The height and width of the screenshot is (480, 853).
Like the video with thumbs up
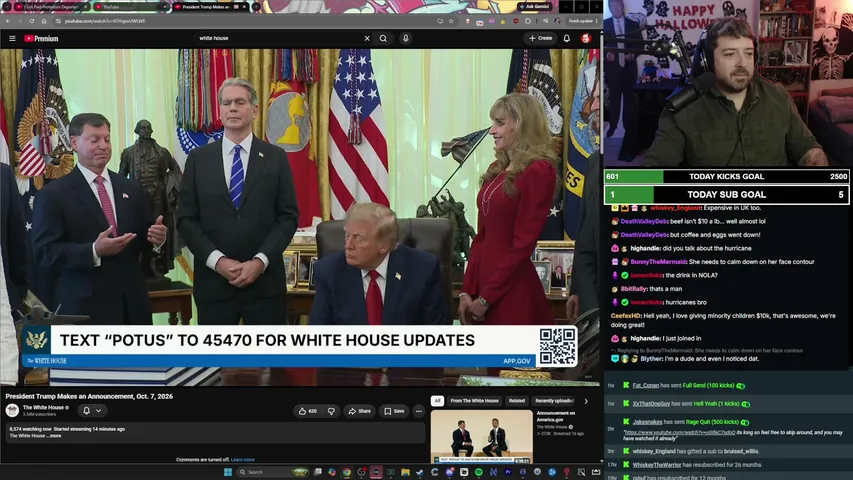point(308,411)
